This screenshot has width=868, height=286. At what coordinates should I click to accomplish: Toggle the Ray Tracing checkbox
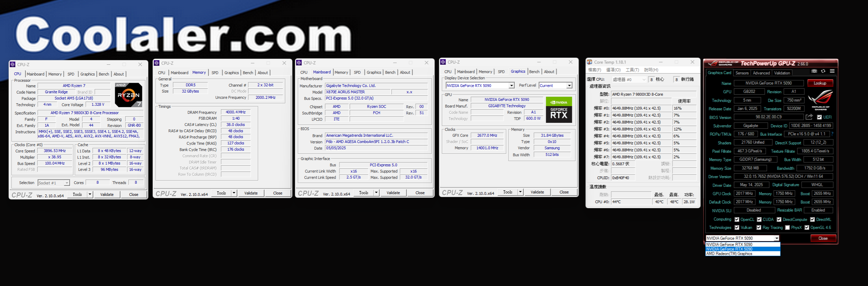759,228
